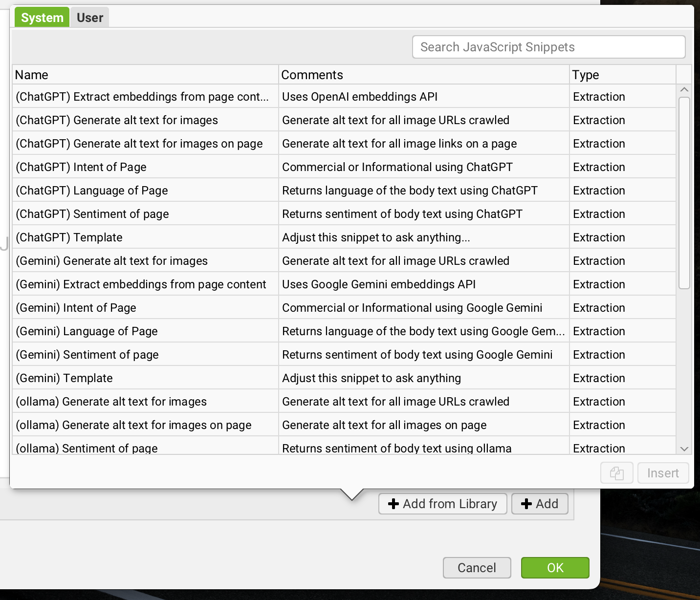Click the scroll down arrow
The image size is (700, 600).
click(x=684, y=449)
